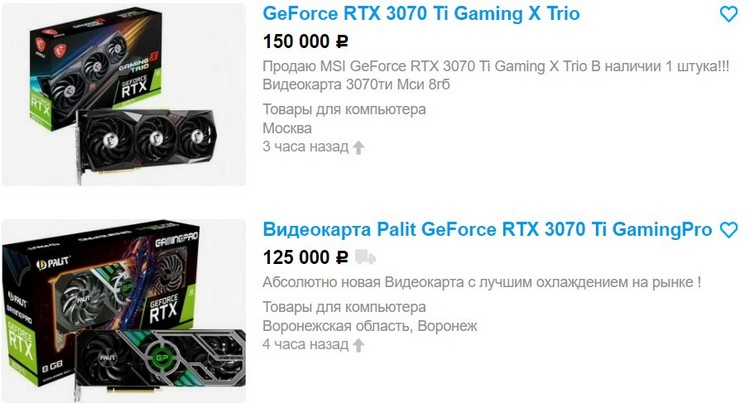Open the Видеокарта Palit GeForce RTX 3070 Ti GamingPro link
The image size is (750, 408).
point(487,230)
